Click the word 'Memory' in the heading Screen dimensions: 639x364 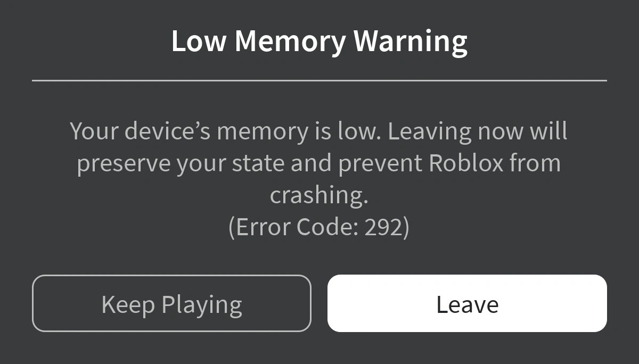[290, 42]
